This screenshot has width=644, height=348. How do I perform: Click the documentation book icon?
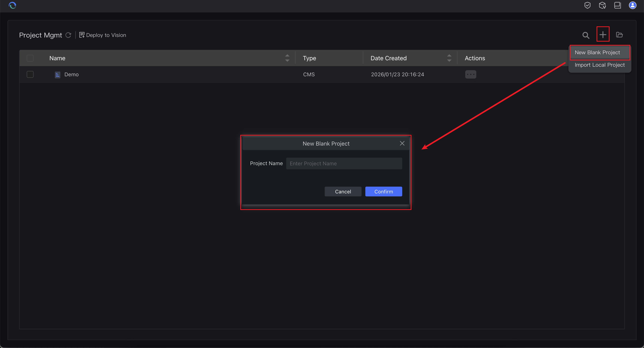[617, 5]
